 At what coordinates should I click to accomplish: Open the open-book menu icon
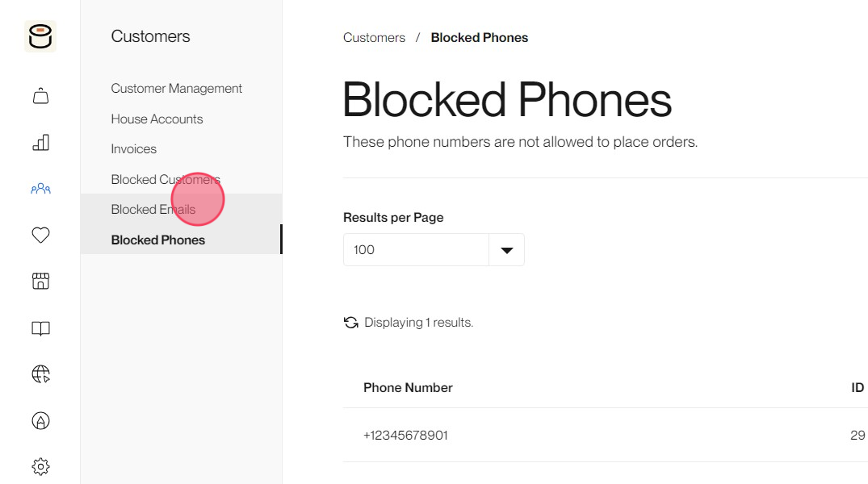click(40, 328)
